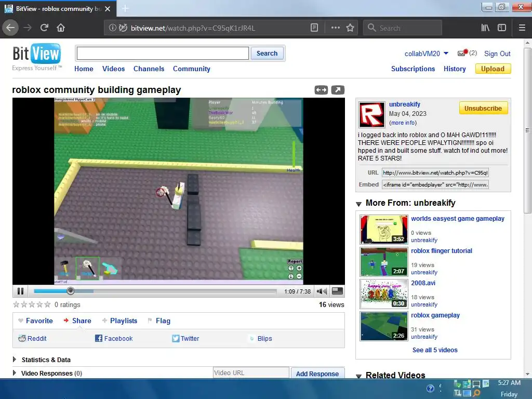Image resolution: width=532 pixels, height=399 pixels.
Task: Select the Share tab
Action: point(77,321)
